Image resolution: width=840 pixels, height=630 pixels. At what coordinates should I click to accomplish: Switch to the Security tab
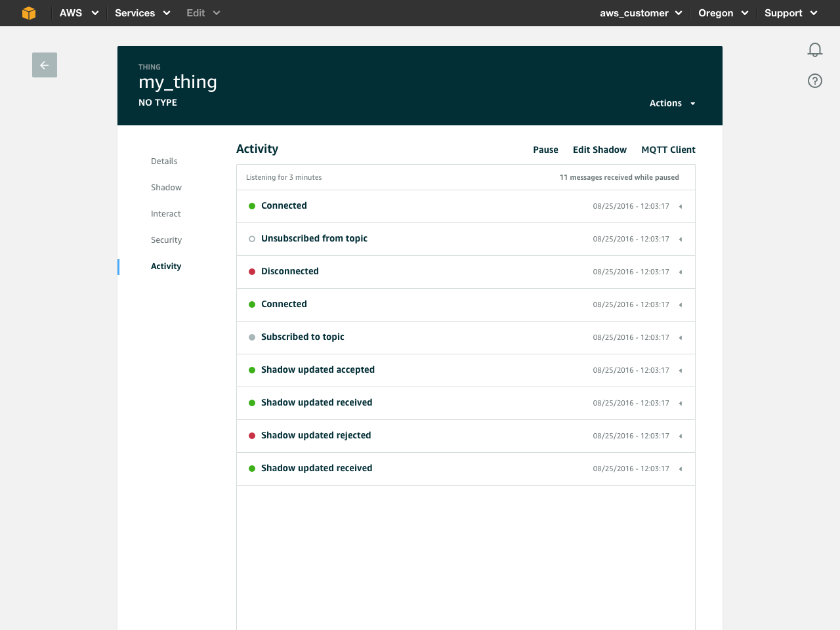(x=166, y=240)
